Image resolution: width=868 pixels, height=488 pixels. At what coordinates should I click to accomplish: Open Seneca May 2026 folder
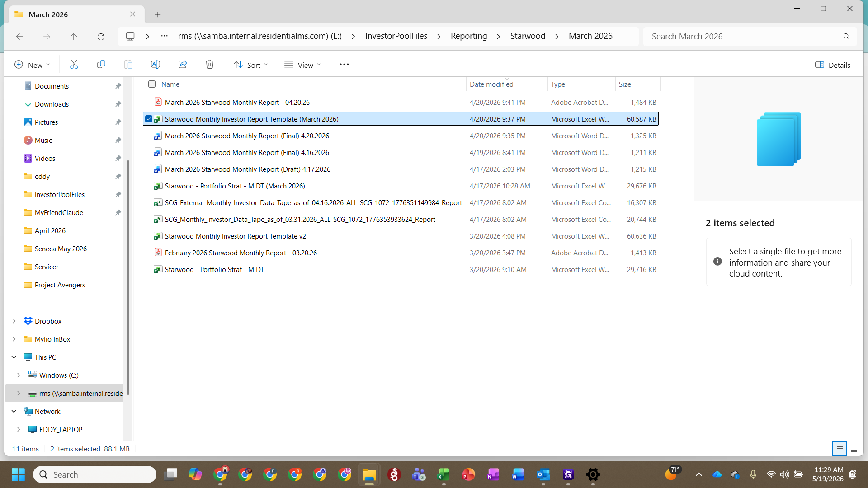[61, 249]
